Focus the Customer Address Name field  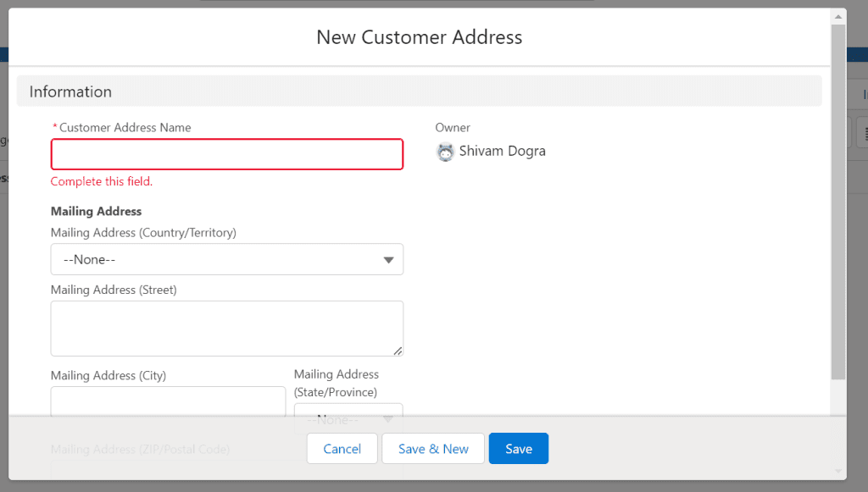coord(226,154)
